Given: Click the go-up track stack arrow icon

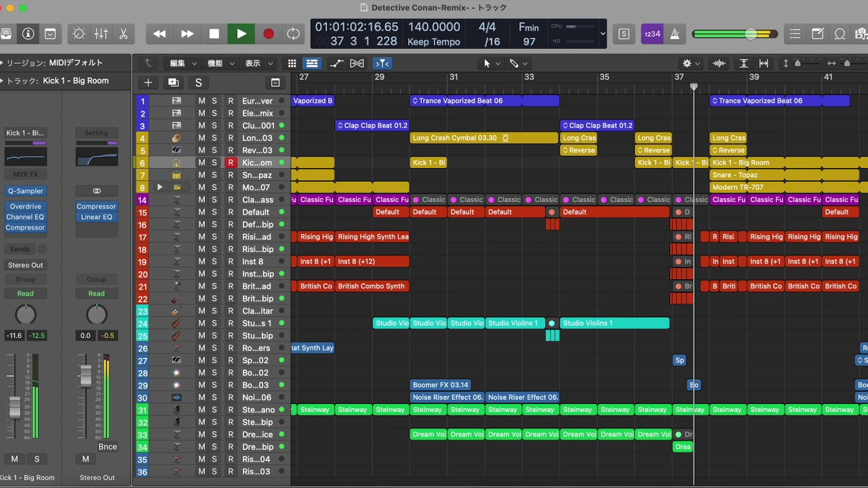Looking at the screenshot, I should (x=148, y=63).
